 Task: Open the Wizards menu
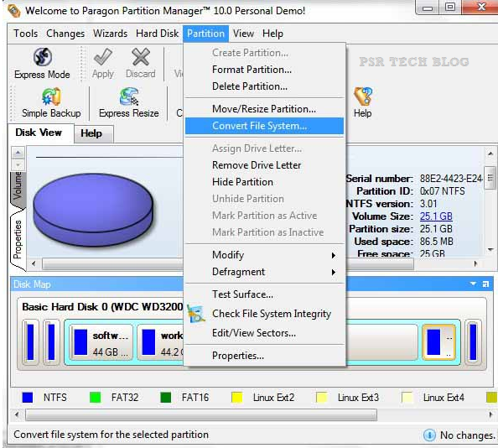pos(110,34)
